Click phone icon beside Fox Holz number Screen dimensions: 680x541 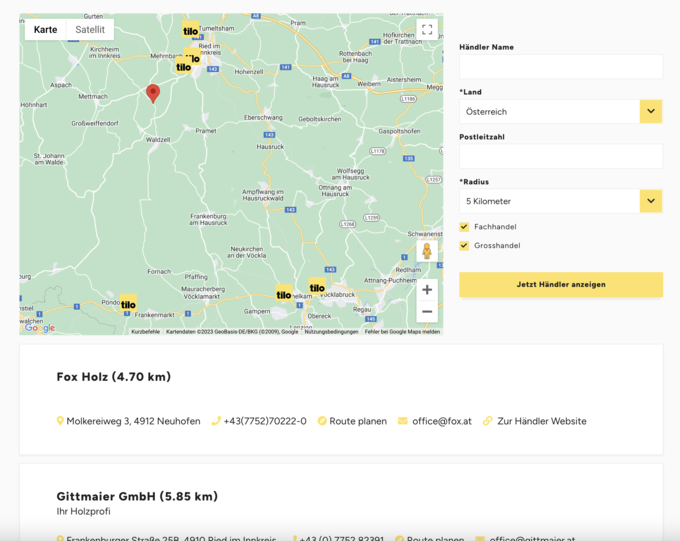tap(216, 421)
